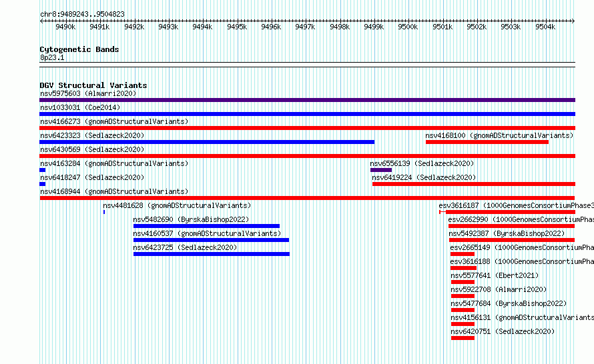Click the red bar under nsv4156131
Viewport: 594px width, 364px height.
463,324
